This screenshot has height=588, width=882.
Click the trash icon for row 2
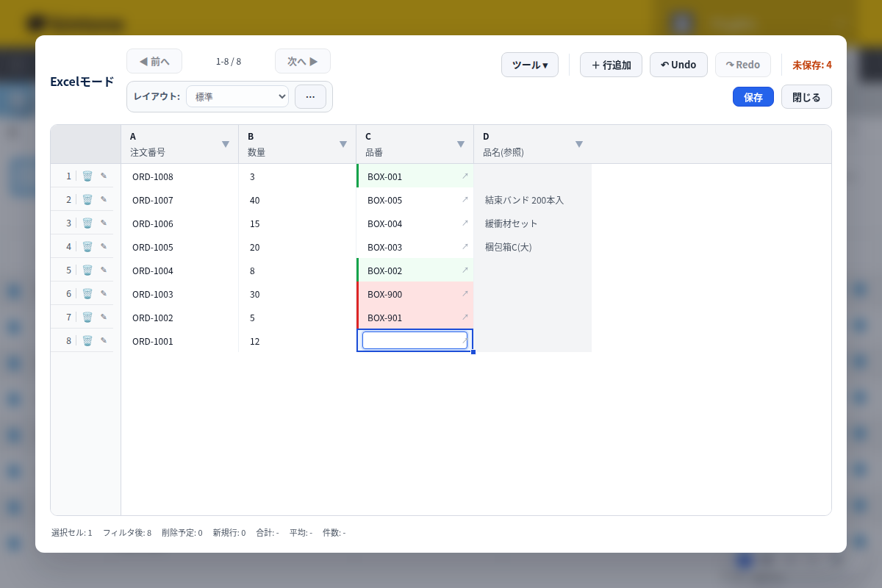[x=87, y=199]
